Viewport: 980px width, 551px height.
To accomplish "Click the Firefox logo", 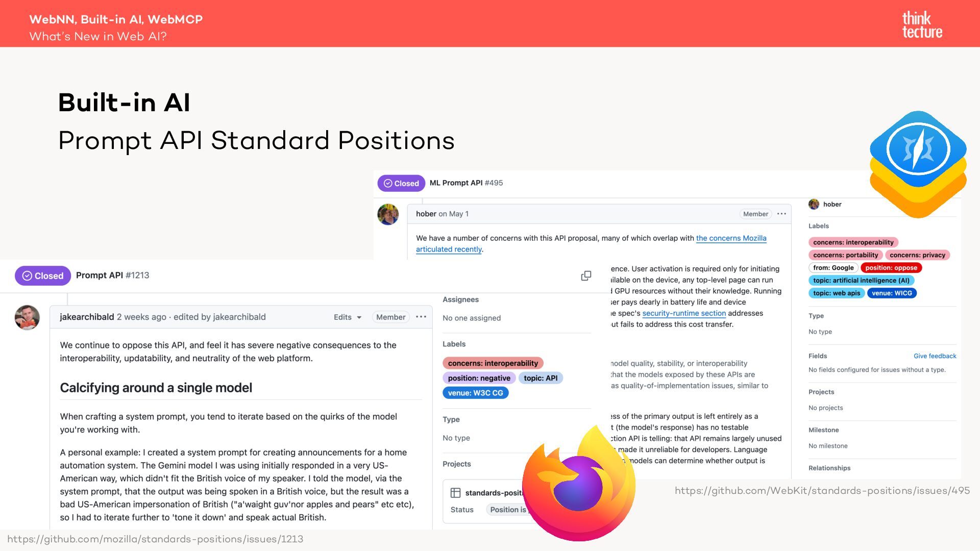I will [579, 483].
